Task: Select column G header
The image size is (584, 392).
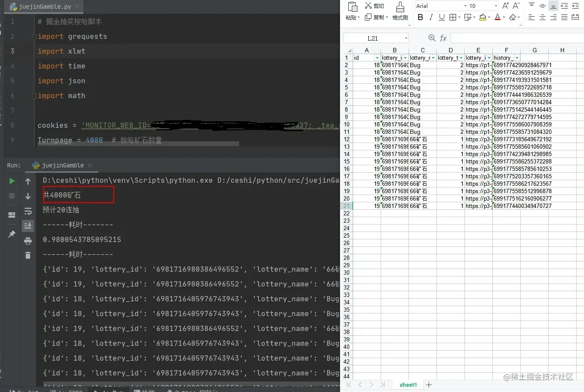Action: [x=534, y=50]
